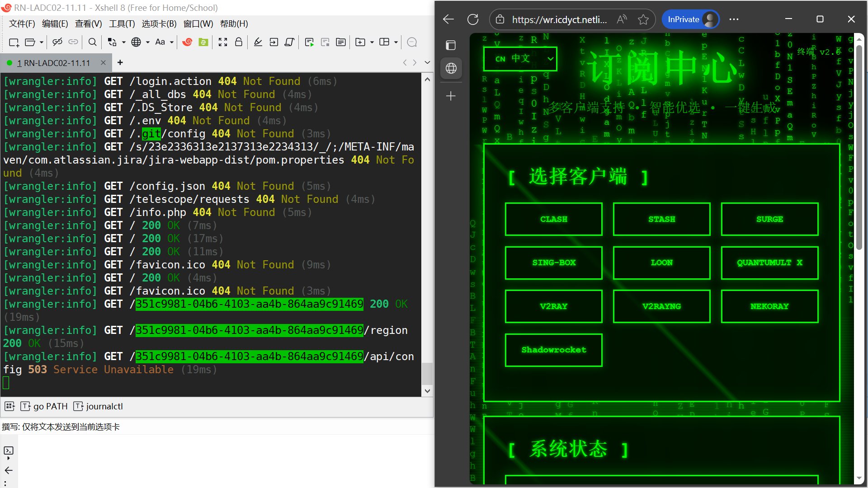Open the 工具(T) menu

coord(122,24)
